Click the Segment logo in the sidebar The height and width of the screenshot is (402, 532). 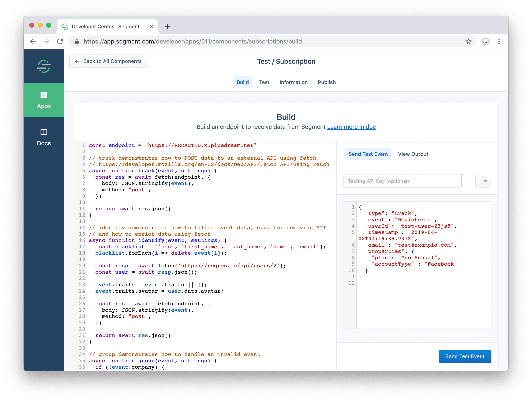pyautogui.click(x=44, y=66)
